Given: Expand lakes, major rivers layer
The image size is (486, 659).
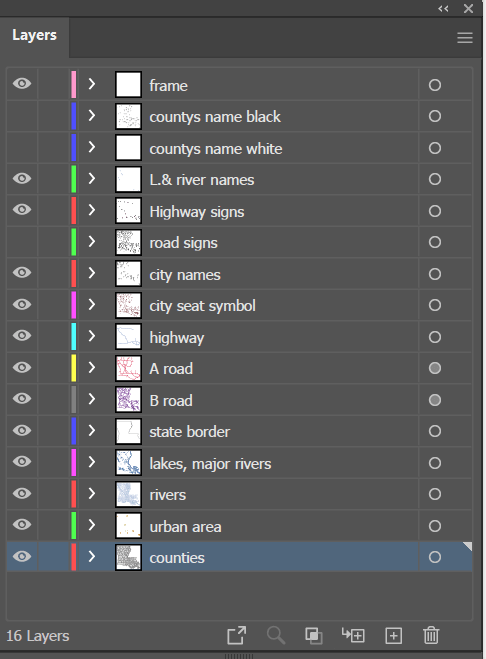Looking at the screenshot, I should [x=92, y=462].
